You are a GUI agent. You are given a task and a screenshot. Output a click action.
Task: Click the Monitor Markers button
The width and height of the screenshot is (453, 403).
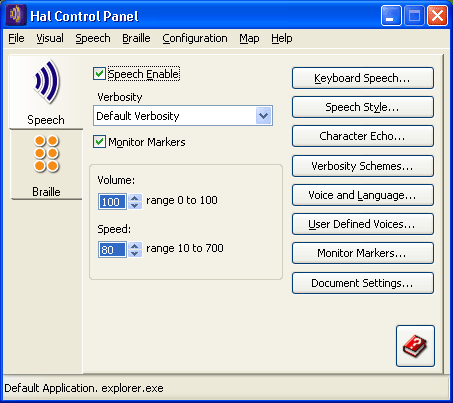(x=363, y=253)
